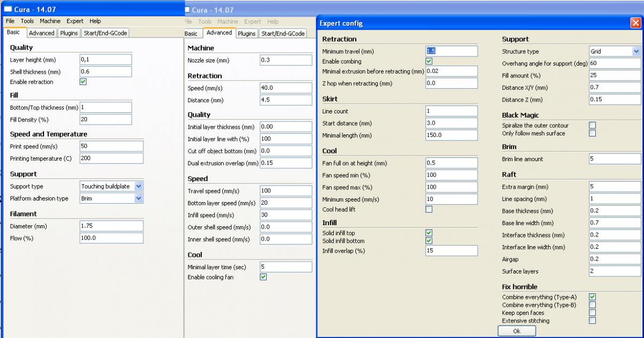Click the Nozzle size input field
Screen dimensions: 644x338
[x=286, y=60]
